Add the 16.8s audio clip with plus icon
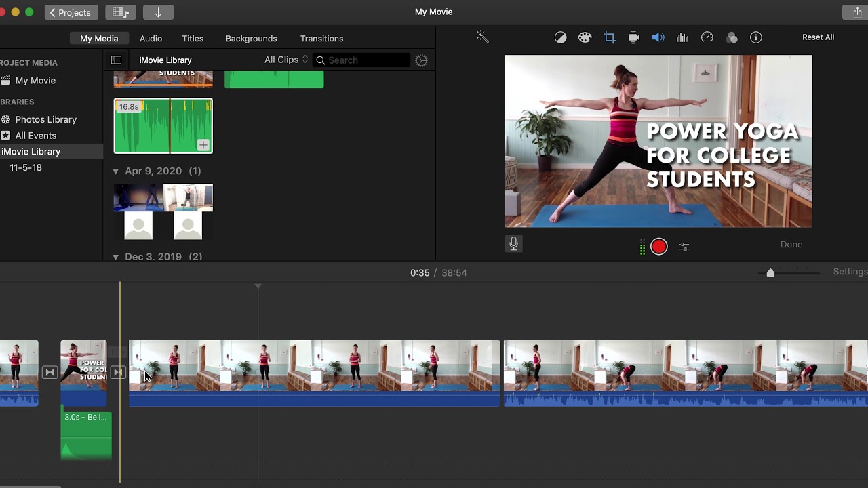 tap(203, 144)
